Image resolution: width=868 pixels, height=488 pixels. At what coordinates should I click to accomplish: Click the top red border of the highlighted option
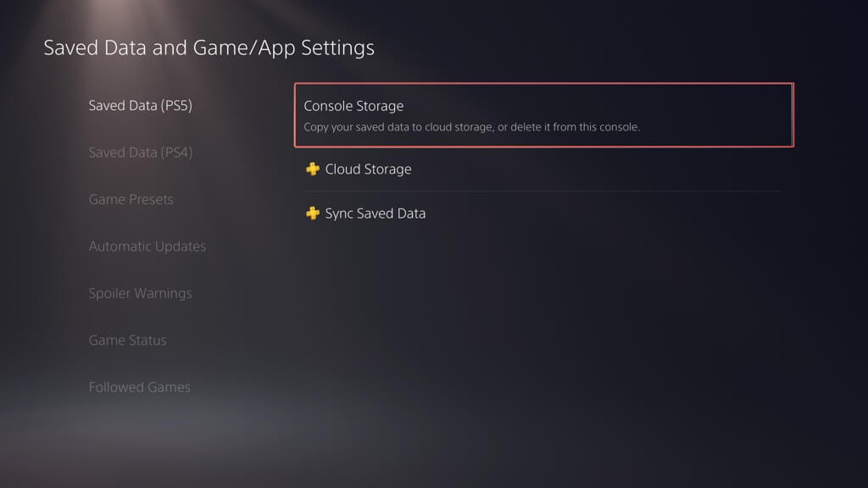pos(542,84)
